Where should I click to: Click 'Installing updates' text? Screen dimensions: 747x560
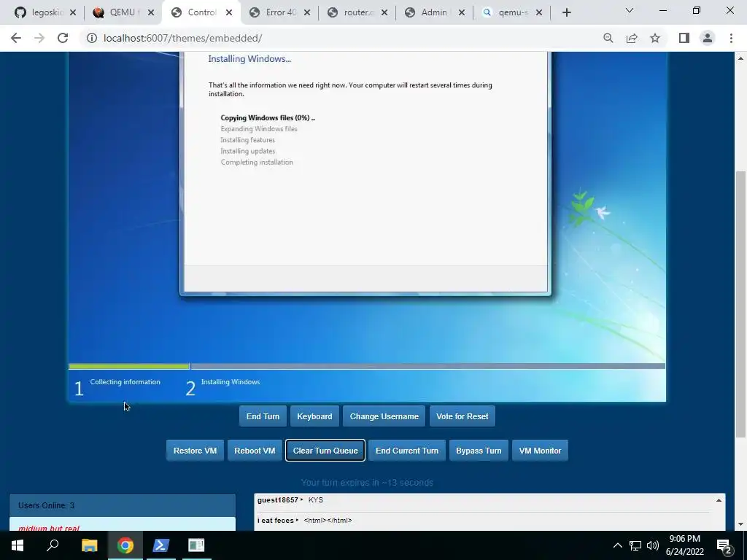[248, 151]
